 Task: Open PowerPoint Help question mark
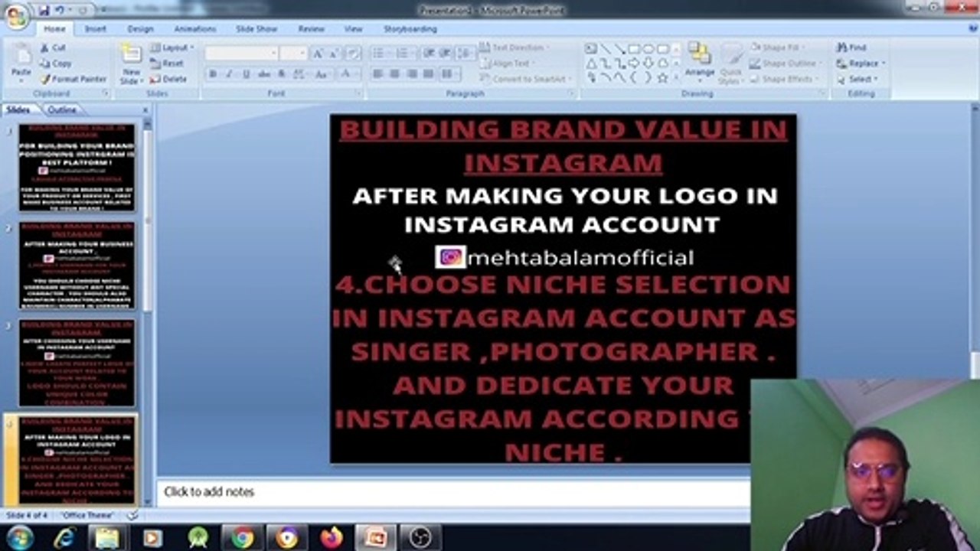973,28
